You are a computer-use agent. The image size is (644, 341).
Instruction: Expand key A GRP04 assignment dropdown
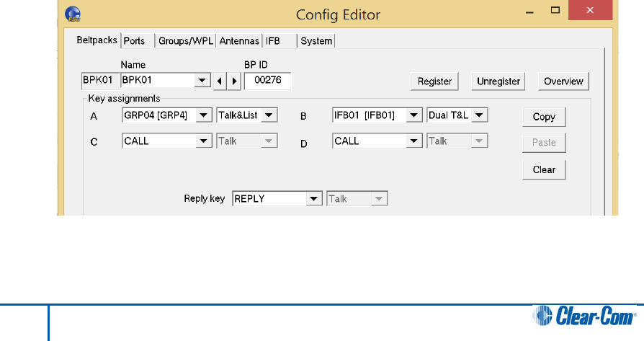(x=203, y=115)
